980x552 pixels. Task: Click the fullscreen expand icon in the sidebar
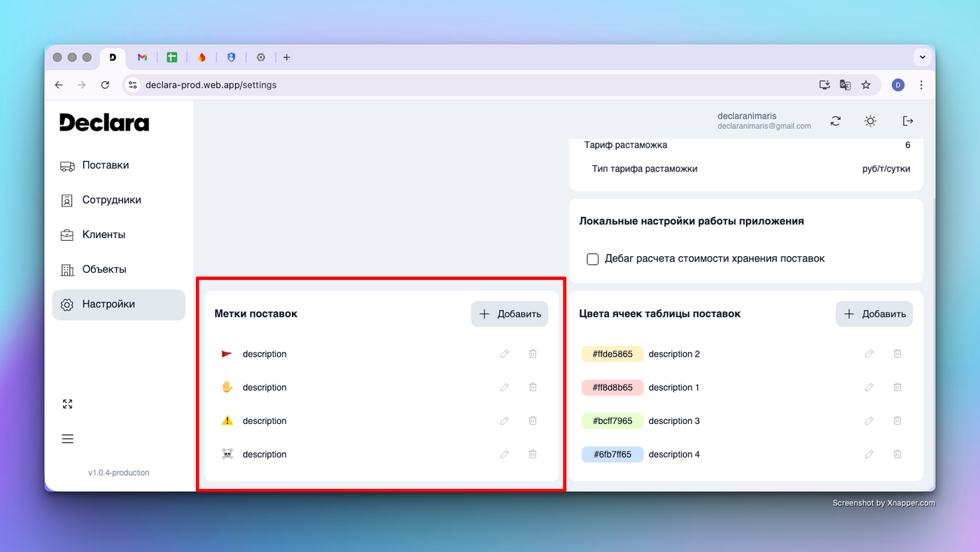(67, 404)
